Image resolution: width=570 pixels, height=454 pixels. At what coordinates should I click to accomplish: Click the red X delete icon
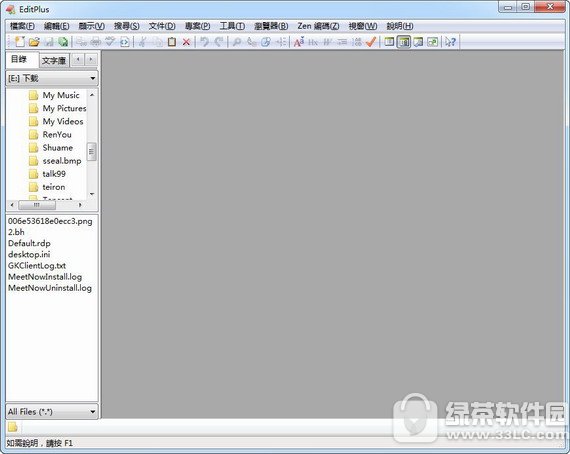186,42
